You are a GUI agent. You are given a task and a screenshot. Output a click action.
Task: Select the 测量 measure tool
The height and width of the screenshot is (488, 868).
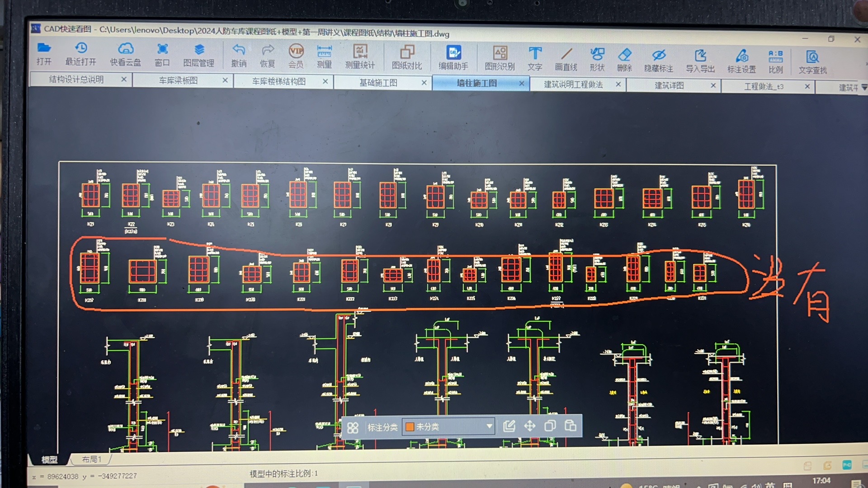coord(324,57)
